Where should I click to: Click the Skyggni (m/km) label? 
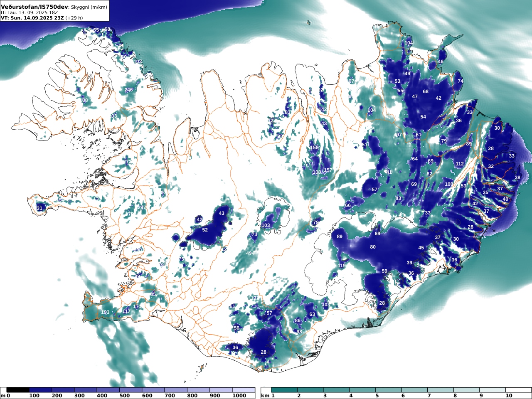point(89,7)
